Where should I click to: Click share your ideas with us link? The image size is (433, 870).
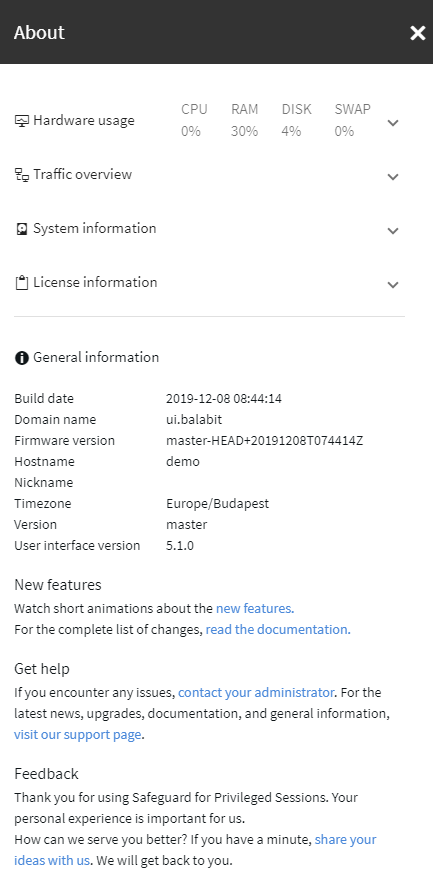click(x=195, y=850)
